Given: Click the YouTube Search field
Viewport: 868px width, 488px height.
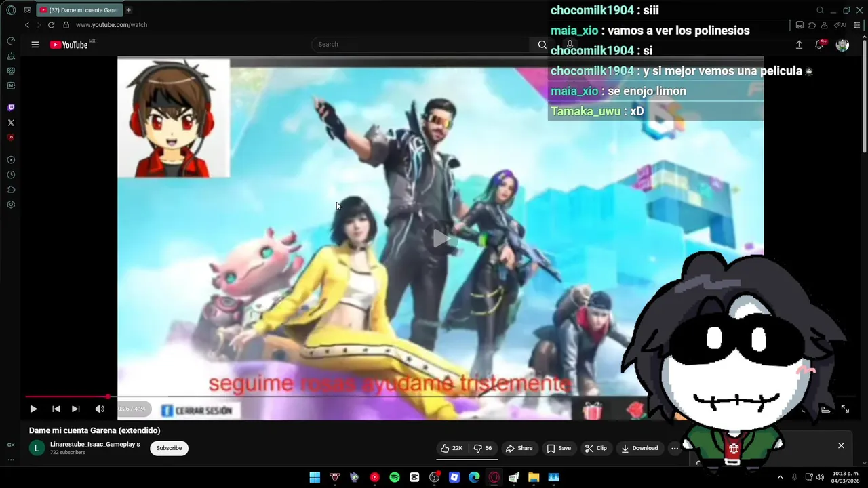Looking at the screenshot, I should tap(420, 44).
